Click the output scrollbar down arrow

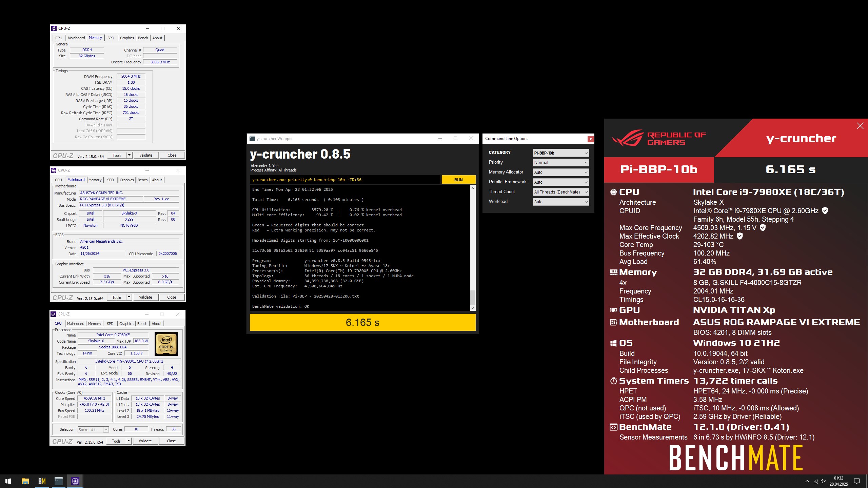point(473,308)
